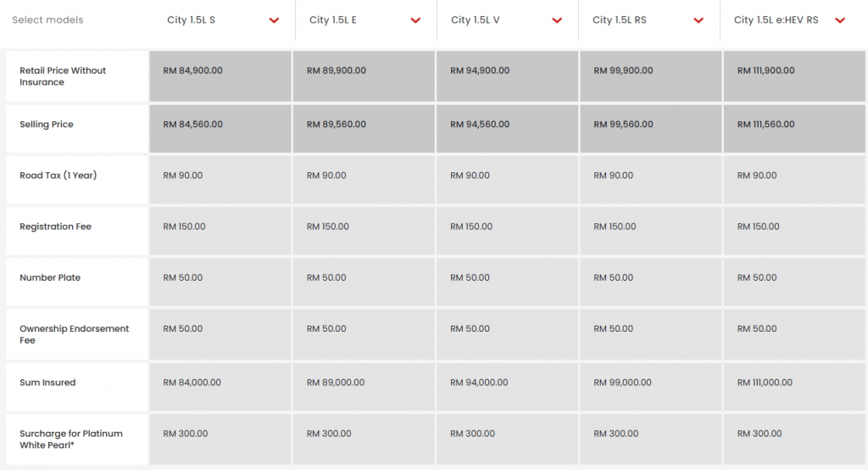Open the City 1.5L e:HEV RS dropdown
Screen dimensions: 868x470
[x=776, y=20]
